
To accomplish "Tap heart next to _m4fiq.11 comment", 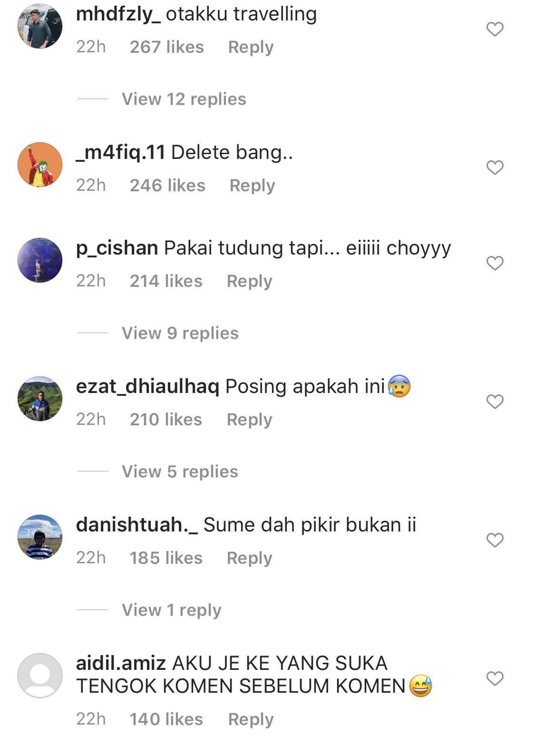I will pyautogui.click(x=495, y=167).
